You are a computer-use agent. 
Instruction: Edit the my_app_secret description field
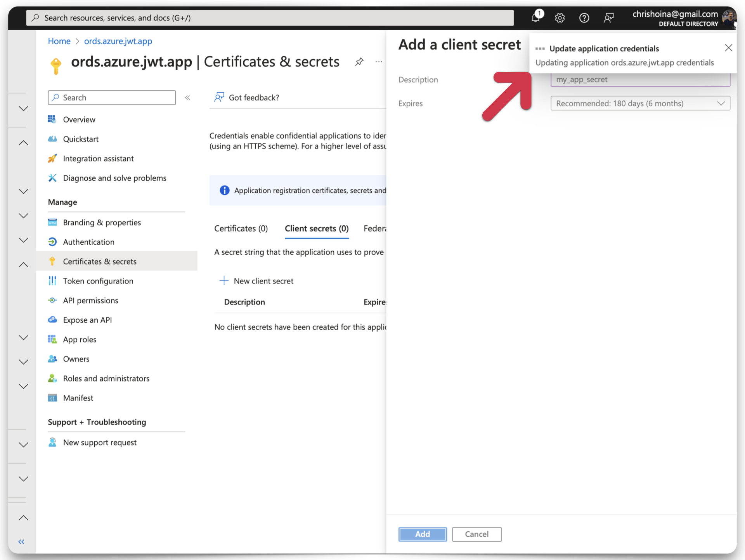640,80
